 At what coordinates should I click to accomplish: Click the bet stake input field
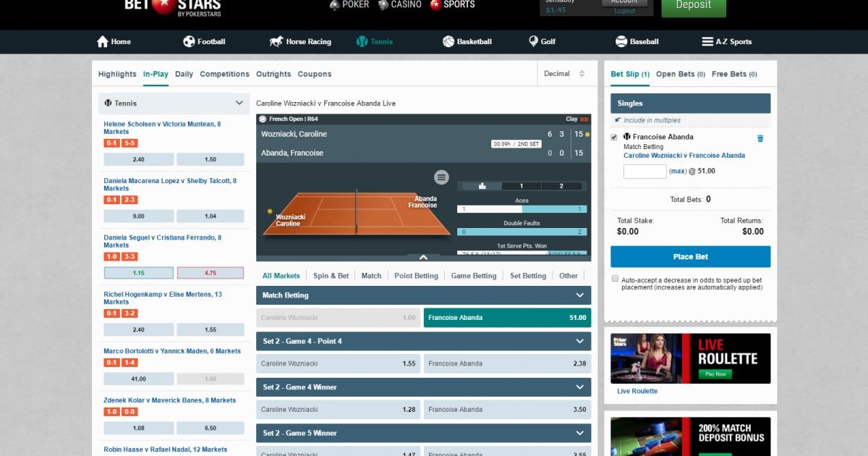[x=645, y=172]
